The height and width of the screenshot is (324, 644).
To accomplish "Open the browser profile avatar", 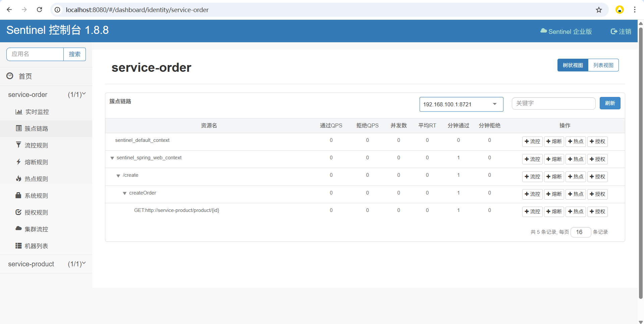I will coord(620,10).
